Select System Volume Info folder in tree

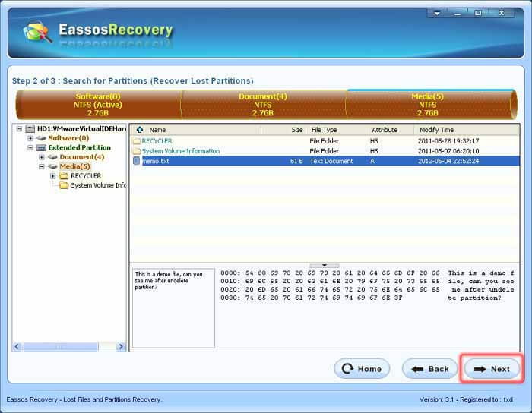(x=98, y=186)
